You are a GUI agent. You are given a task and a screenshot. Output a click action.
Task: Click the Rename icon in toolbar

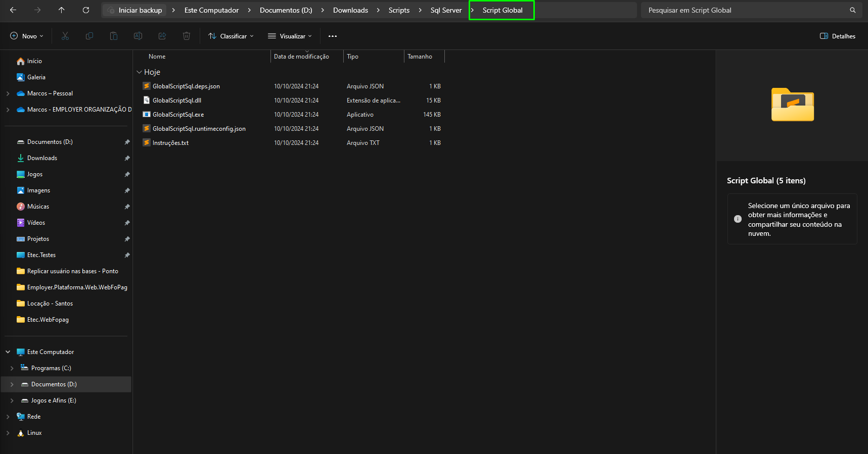click(x=138, y=36)
